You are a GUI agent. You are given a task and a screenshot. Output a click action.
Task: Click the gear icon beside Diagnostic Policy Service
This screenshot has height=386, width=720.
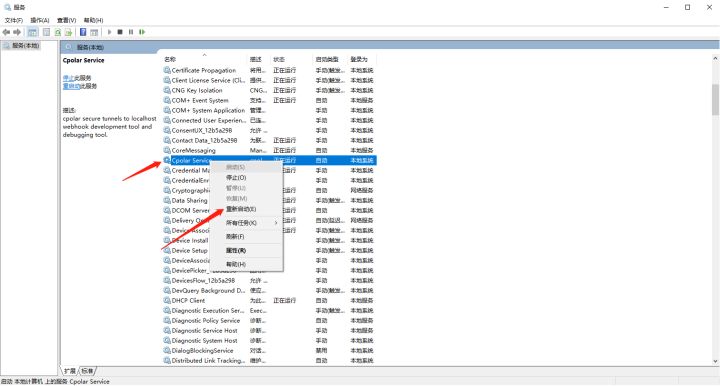click(167, 320)
